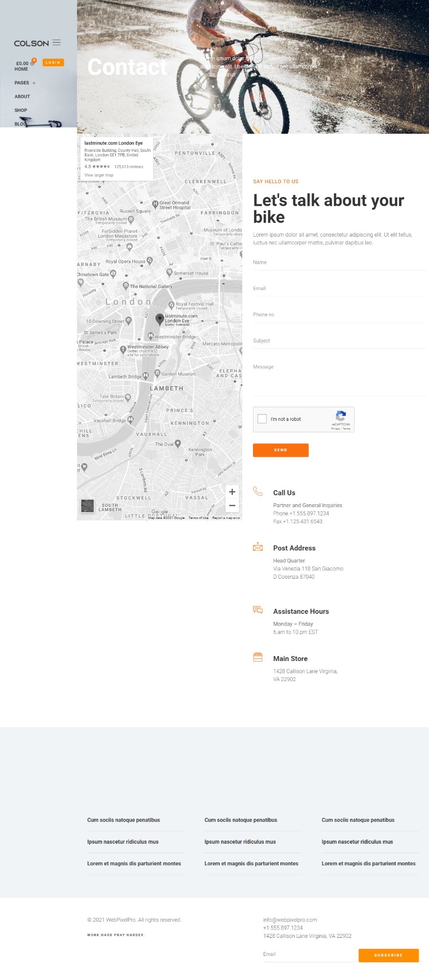Click the orange LOGIN button

(x=53, y=62)
